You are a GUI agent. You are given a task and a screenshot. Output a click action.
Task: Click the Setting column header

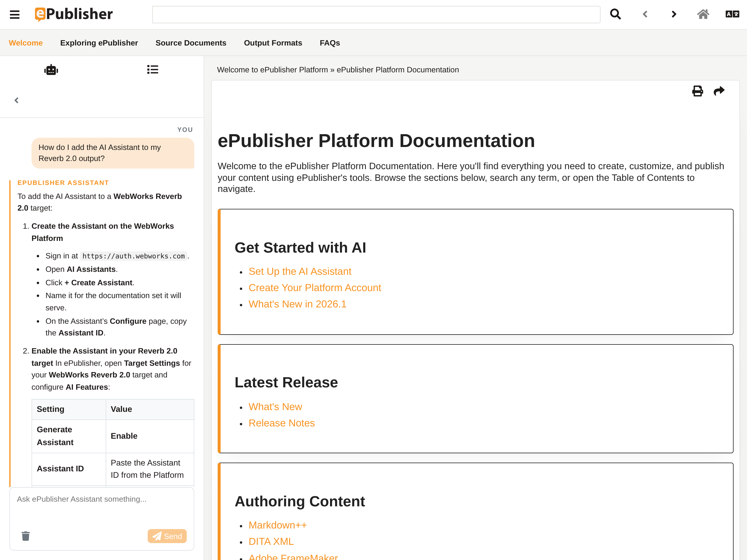69,409
